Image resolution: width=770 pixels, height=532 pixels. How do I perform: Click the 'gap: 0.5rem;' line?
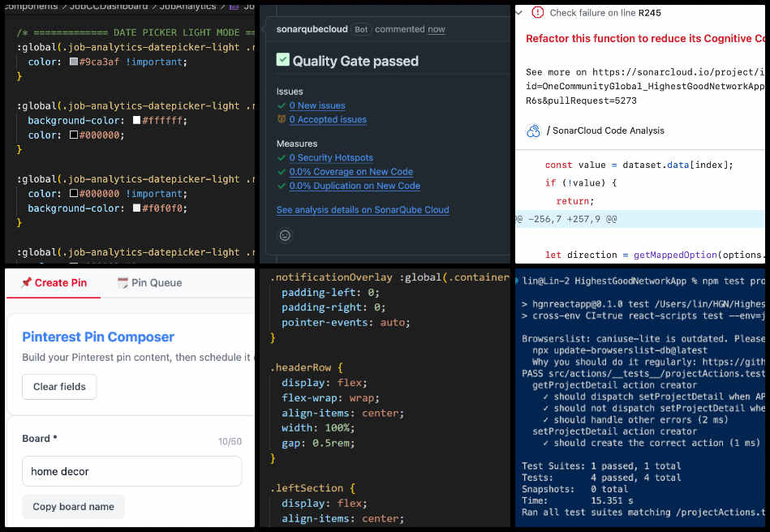318,443
